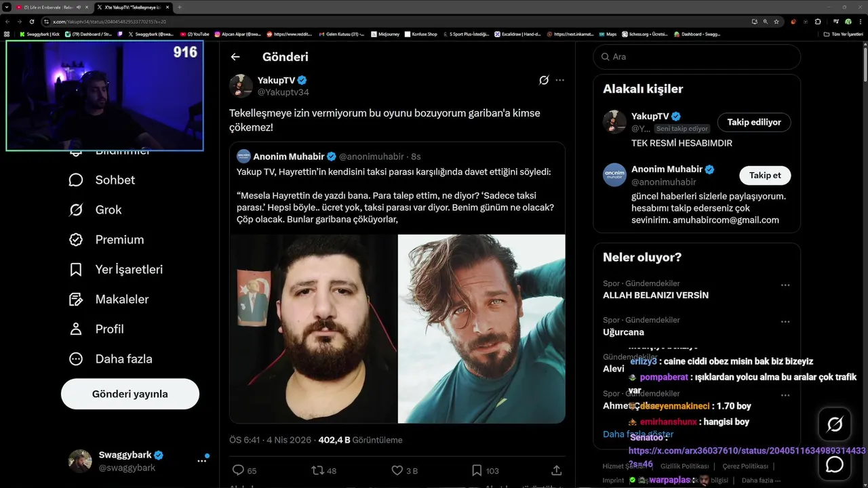This screenshot has width=868, height=488.
Task: Like the post with the heart icon
Action: coord(397,470)
